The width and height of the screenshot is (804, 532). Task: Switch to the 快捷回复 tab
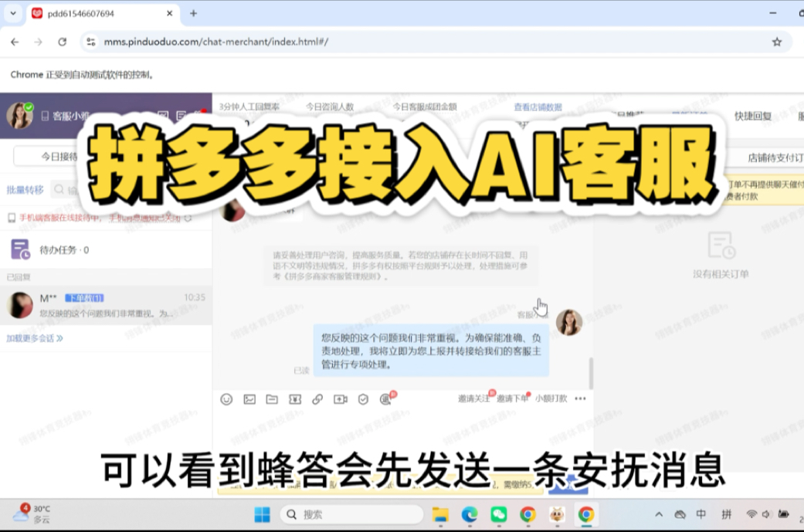coord(753,117)
